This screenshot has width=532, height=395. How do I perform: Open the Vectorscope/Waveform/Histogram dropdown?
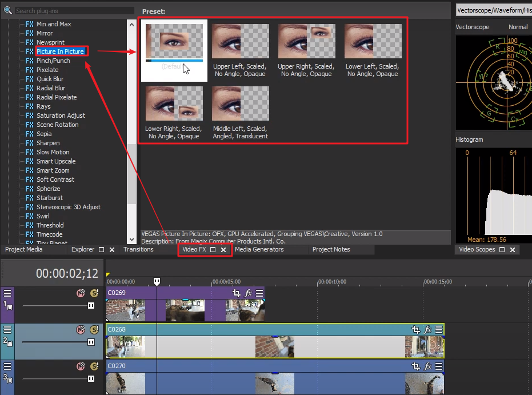pos(494,10)
